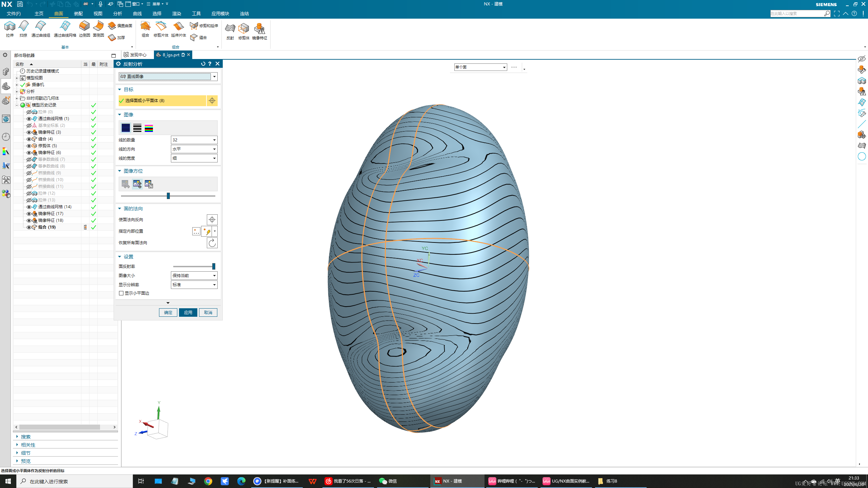Toggle the 显示小平面边 checkbox
Image resolution: width=868 pixels, height=488 pixels.
121,293
